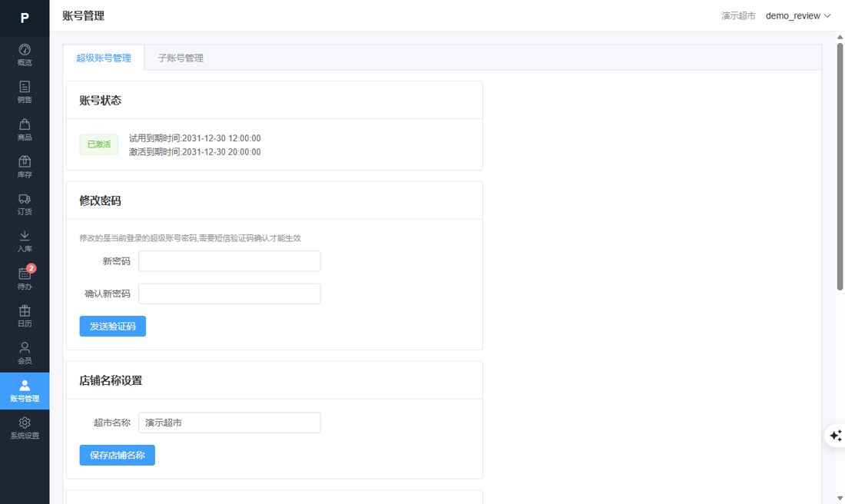
Task: Open 系统设置 system settings
Action: pos(25,428)
